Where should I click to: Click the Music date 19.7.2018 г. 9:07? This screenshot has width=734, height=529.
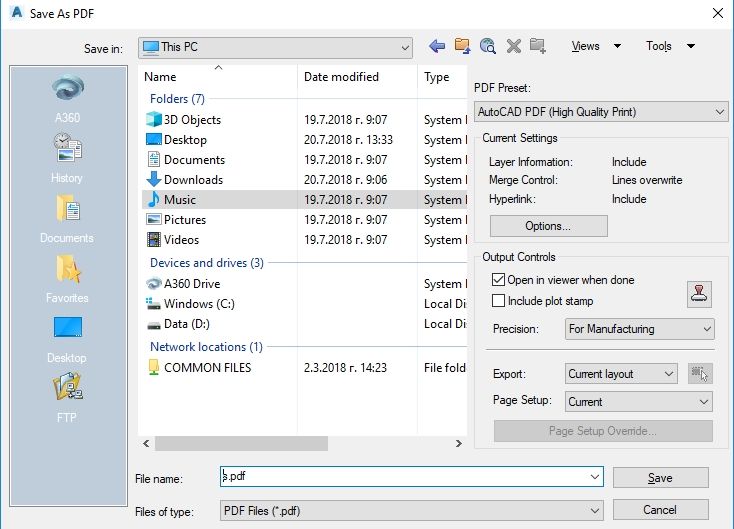(x=345, y=199)
